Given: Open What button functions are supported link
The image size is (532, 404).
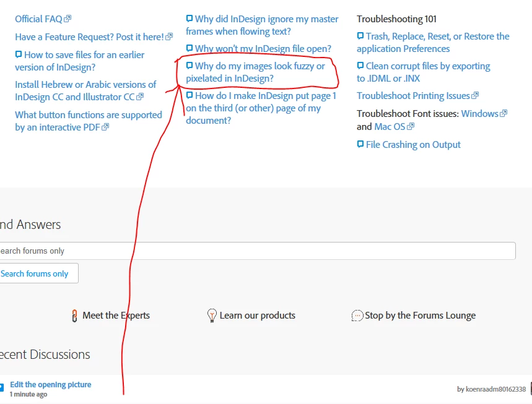Looking at the screenshot, I should pyautogui.click(x=88, y=121).
